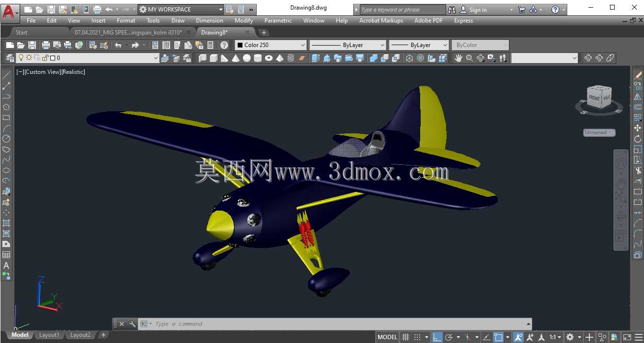Add a new drawing tab with plus

(x=264, y=33)
